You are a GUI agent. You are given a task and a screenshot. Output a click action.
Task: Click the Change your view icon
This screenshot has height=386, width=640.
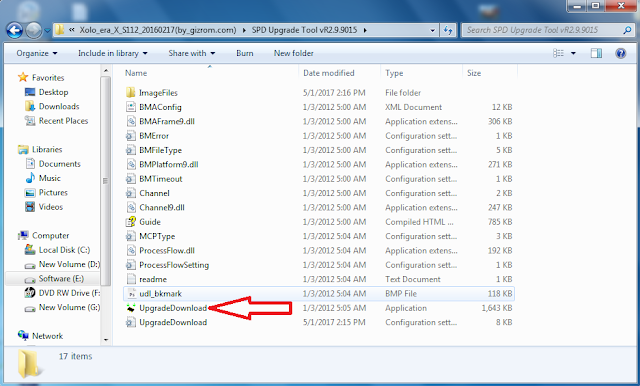pos(558,53)
